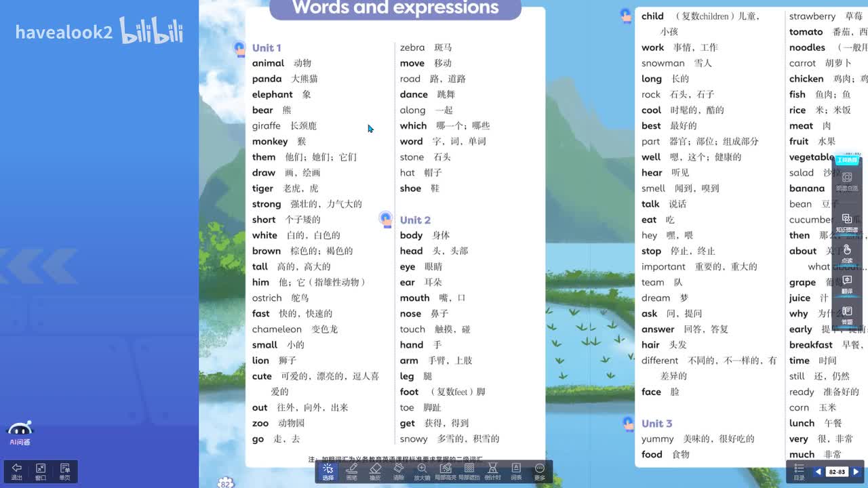Collapse the 工具跳转 side panel tab
The image size is (868, 488).
tap(847, 161)
